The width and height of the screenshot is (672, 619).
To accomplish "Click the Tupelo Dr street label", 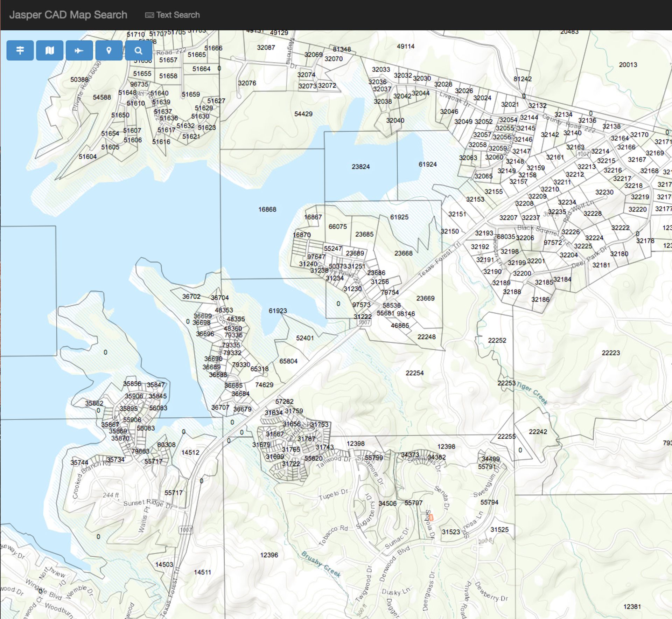I will coord(333,494).
